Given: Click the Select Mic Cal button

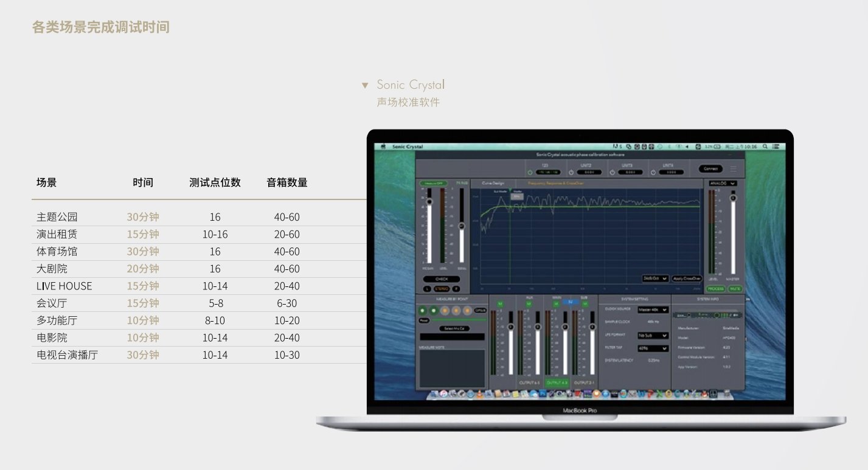Looking at the screenshot, I should click(x=454, y=328).
